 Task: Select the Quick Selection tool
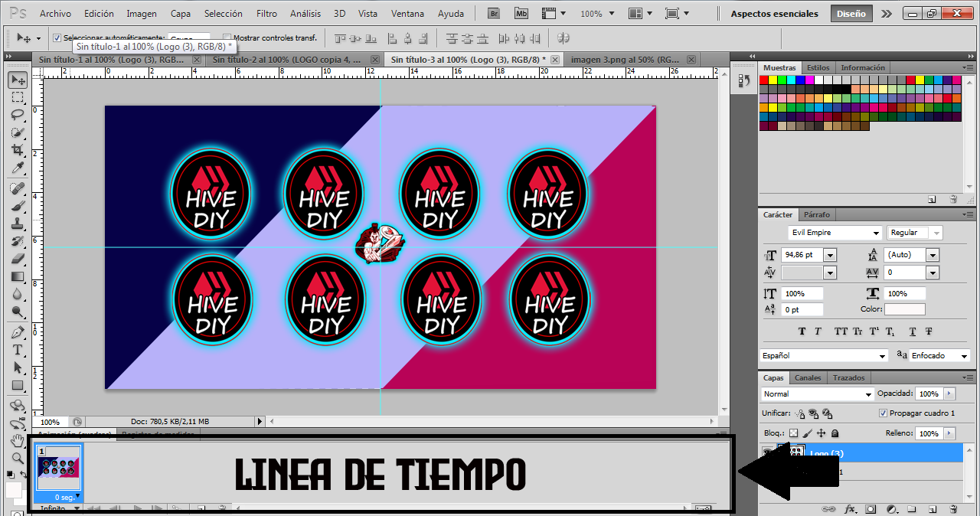[18, 132]
